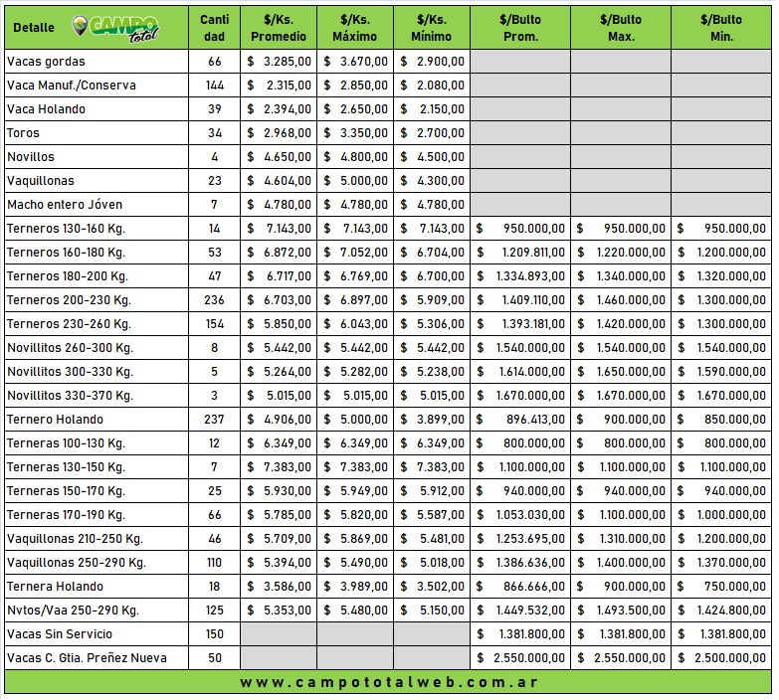Click the Terneros 200-230 Kg. row label
The image size is (779, 700).
click(69, 300)
